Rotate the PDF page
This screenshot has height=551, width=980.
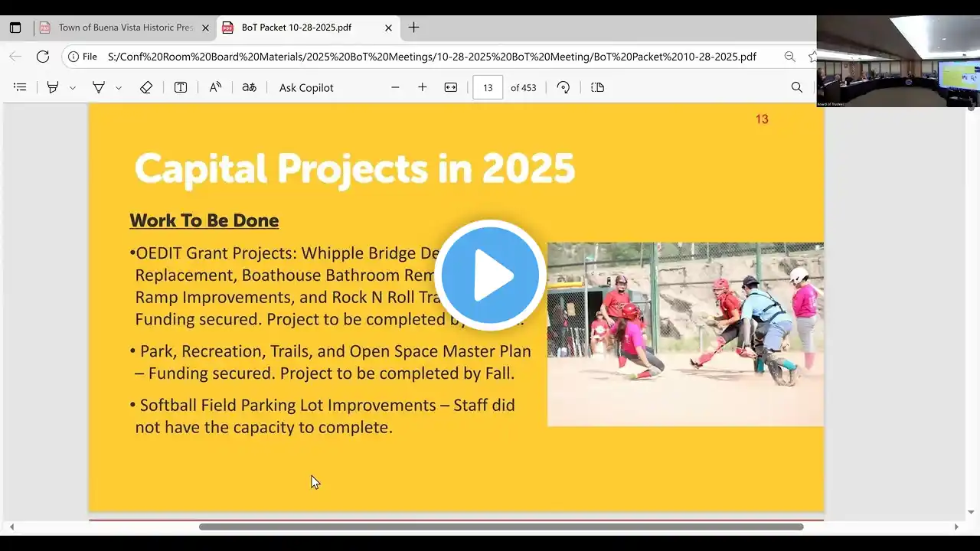(563, 87)
